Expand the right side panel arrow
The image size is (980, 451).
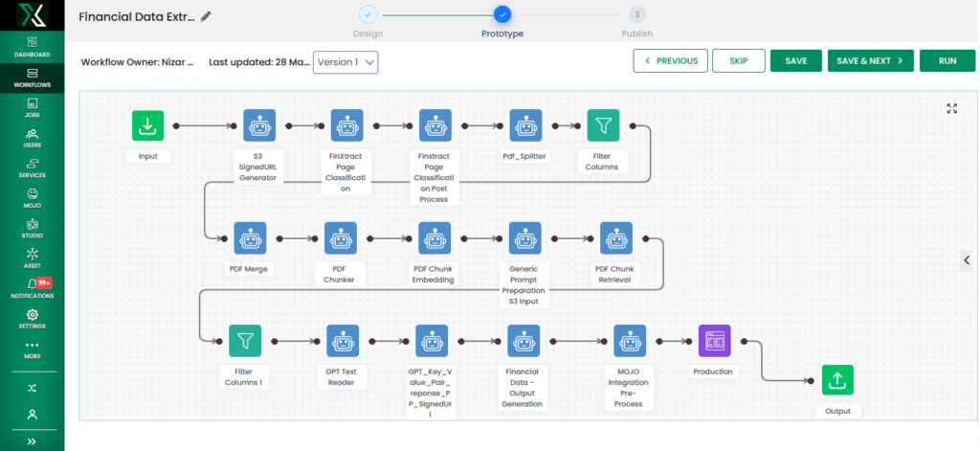point(967,259)
